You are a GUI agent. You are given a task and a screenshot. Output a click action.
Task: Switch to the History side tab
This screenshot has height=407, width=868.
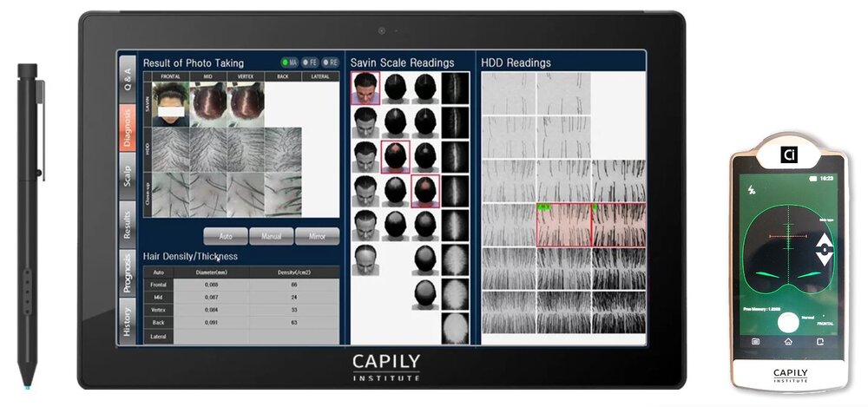(128, 321)
